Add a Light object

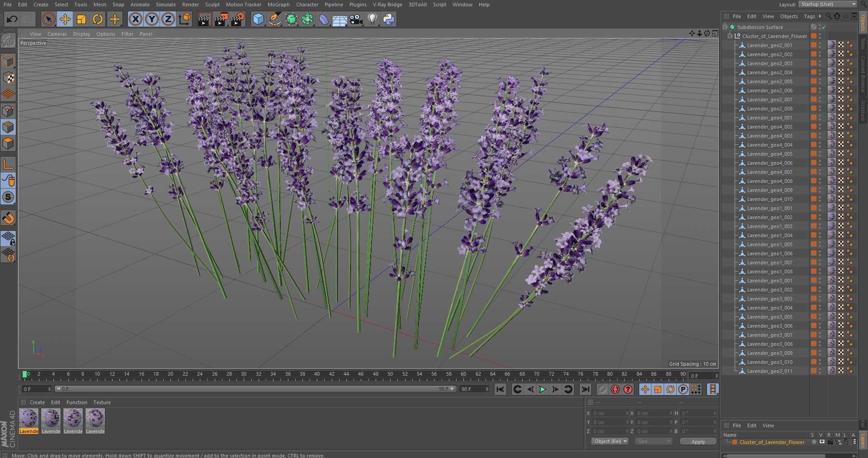click(373, 19)
